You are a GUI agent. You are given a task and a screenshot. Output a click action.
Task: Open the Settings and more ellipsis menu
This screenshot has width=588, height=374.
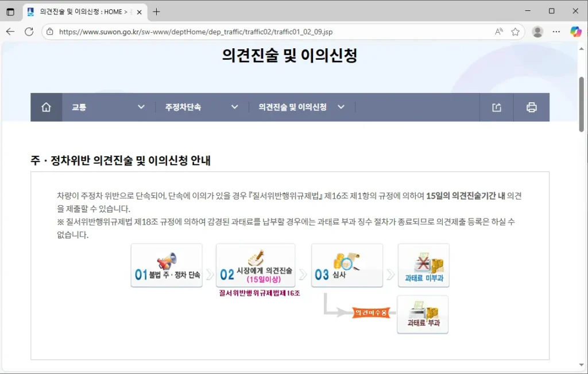[556, 32]
